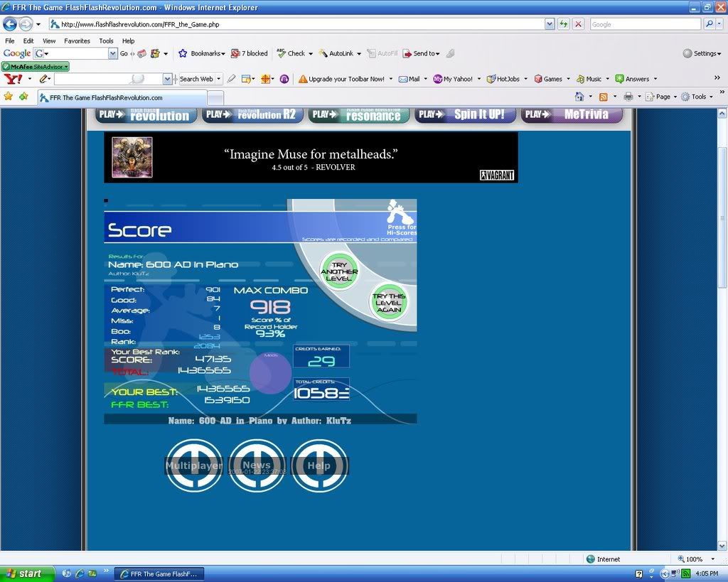The image size is (728, 582).
Task: Click the Refresh page icon
Action: tap(564, 24)
